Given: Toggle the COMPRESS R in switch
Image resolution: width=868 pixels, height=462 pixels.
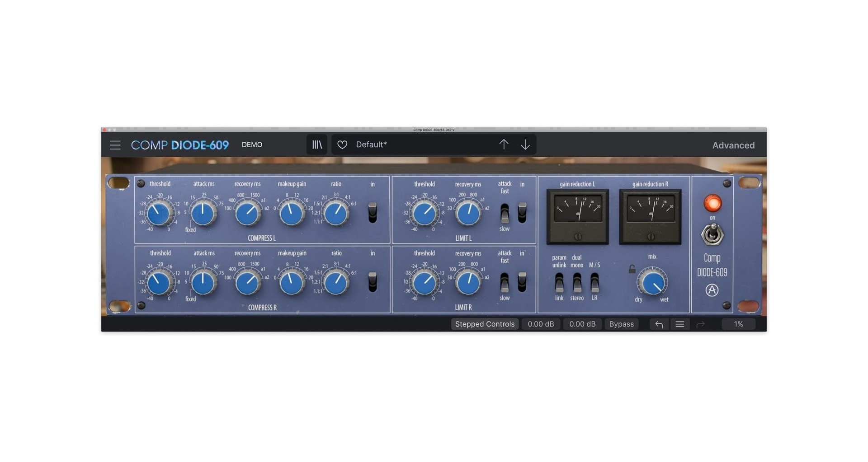Looking at the screenshot, I should pyautogui.click(x=373, y=282).
